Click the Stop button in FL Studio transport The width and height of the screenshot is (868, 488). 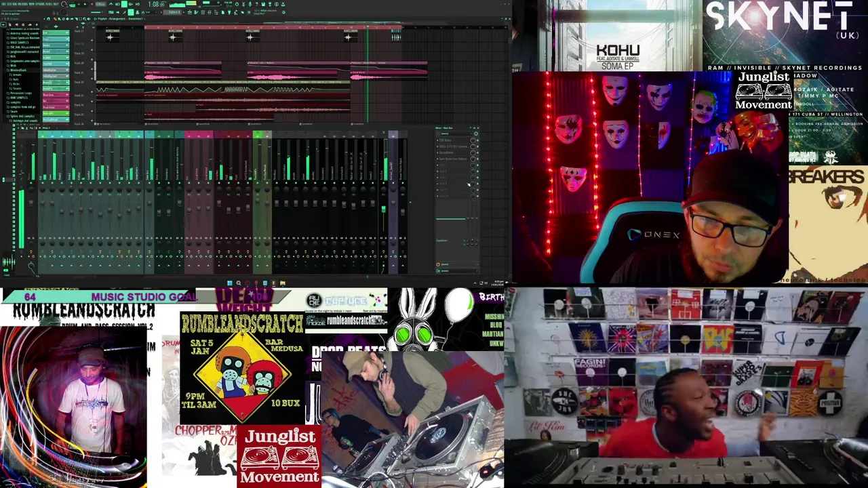click(85, 4)
